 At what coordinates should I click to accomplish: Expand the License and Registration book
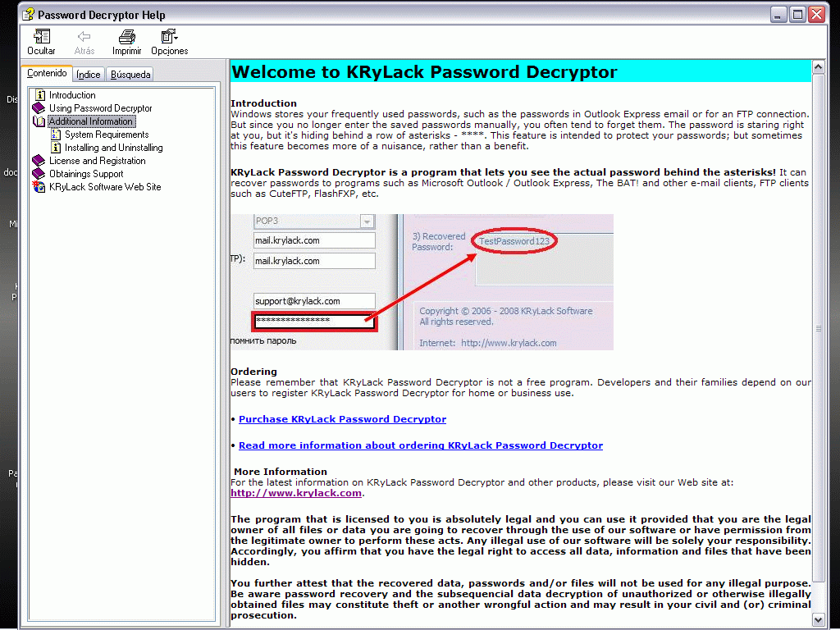pos(39,160)
